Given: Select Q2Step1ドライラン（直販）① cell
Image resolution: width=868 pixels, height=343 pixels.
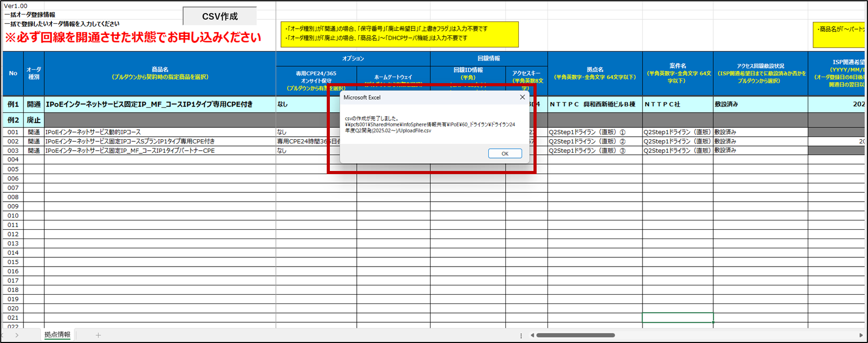Looking at the screenshot, I should 595,132.
